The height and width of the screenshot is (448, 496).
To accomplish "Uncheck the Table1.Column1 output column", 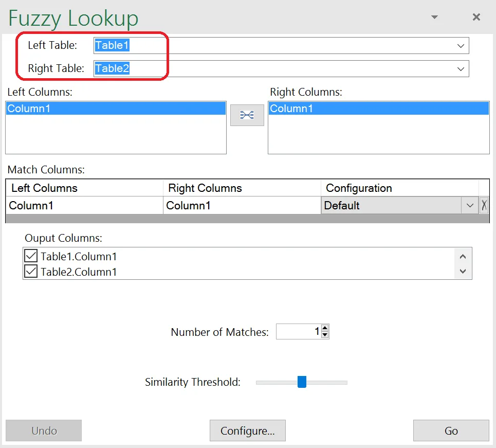I will click(x=31, y=256).
